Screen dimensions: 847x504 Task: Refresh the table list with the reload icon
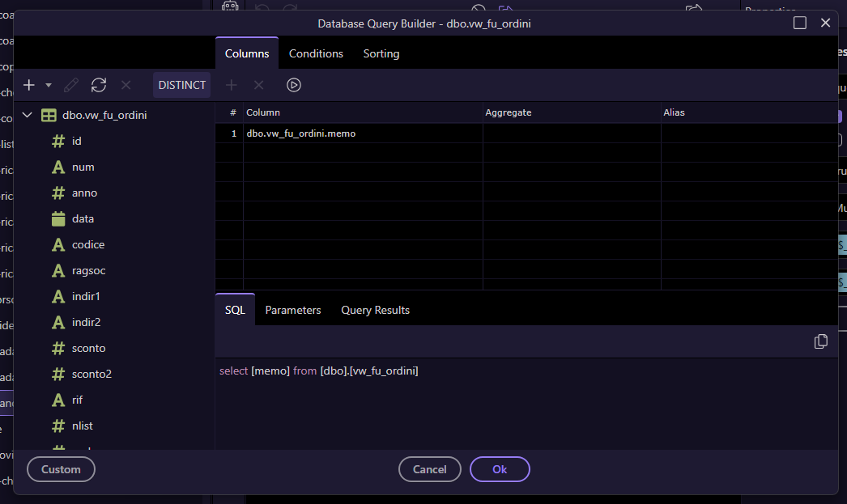99,85
